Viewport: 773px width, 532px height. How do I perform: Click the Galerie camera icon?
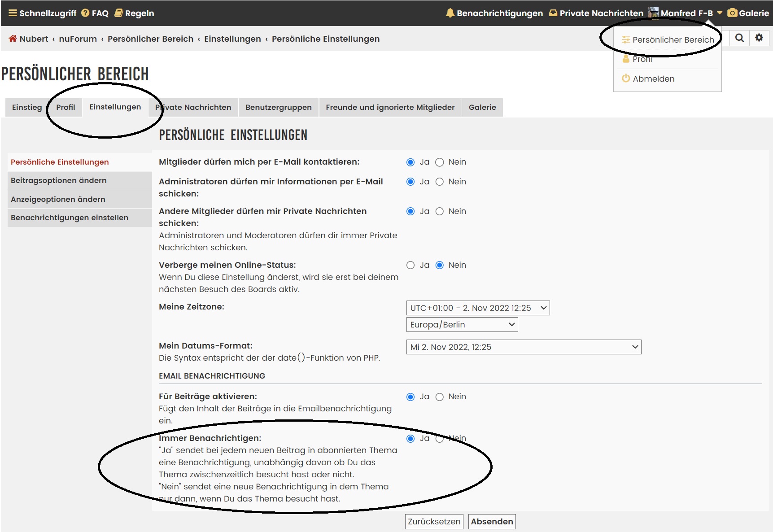(732, 13)
